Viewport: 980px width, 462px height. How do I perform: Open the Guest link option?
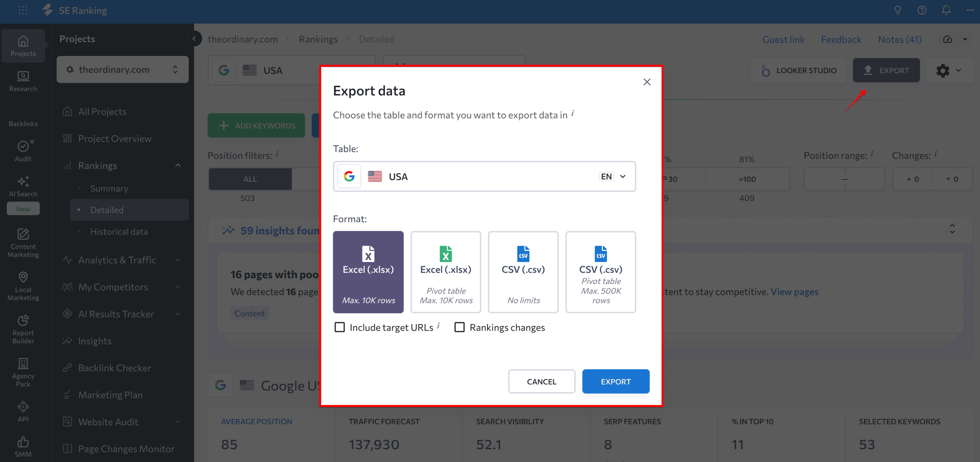pos(783,39)
